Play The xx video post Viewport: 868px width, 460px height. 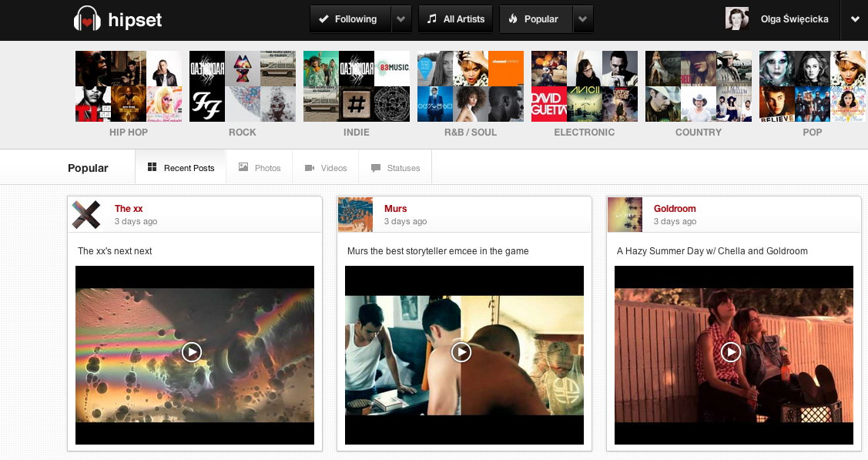(192, 352)
